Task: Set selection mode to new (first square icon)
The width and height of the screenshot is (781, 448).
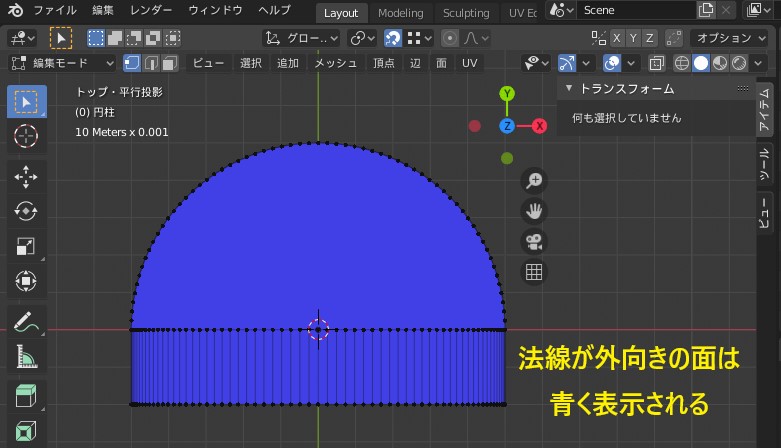Action: coord(96,38)
